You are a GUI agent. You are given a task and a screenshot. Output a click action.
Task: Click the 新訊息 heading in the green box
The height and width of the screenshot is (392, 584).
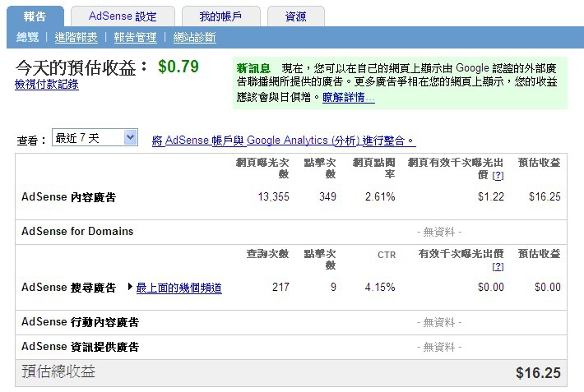(253, 68)
